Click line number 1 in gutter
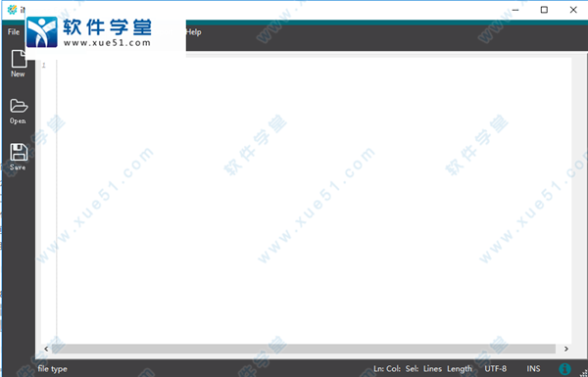This screenshot has width=588, height=377. tap(44, 66)
